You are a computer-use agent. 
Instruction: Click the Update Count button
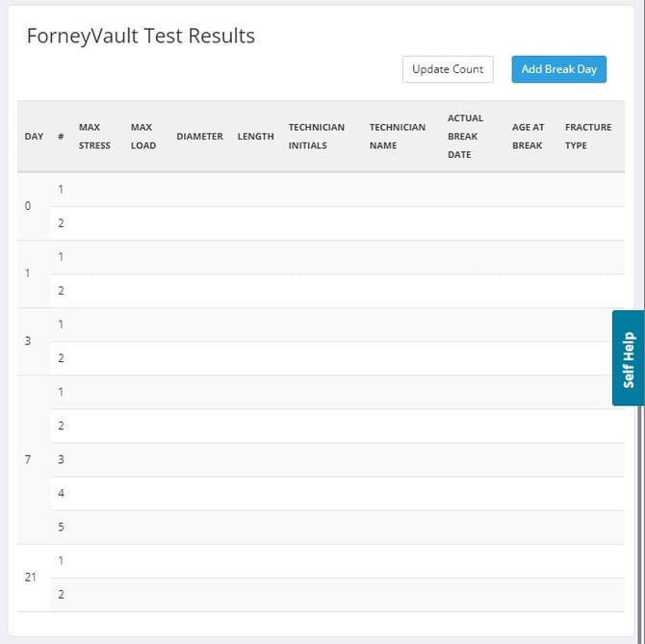point(448,69)
